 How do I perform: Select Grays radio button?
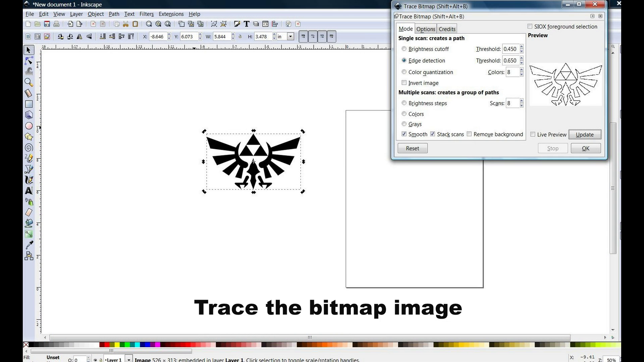[x=404, y=124]
